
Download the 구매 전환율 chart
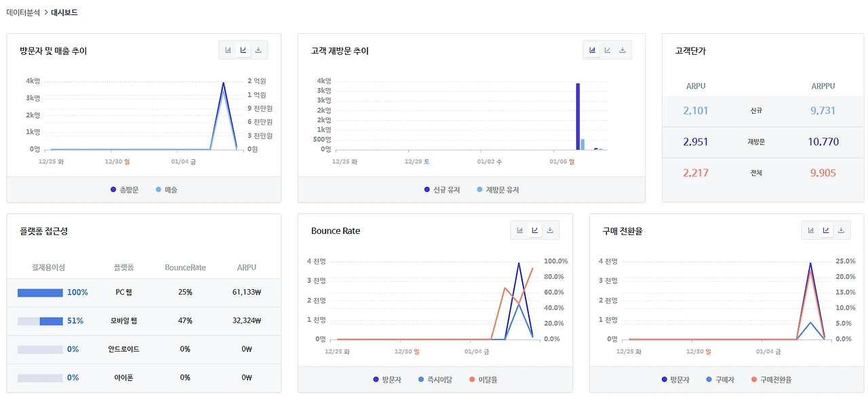pos(841,230)
